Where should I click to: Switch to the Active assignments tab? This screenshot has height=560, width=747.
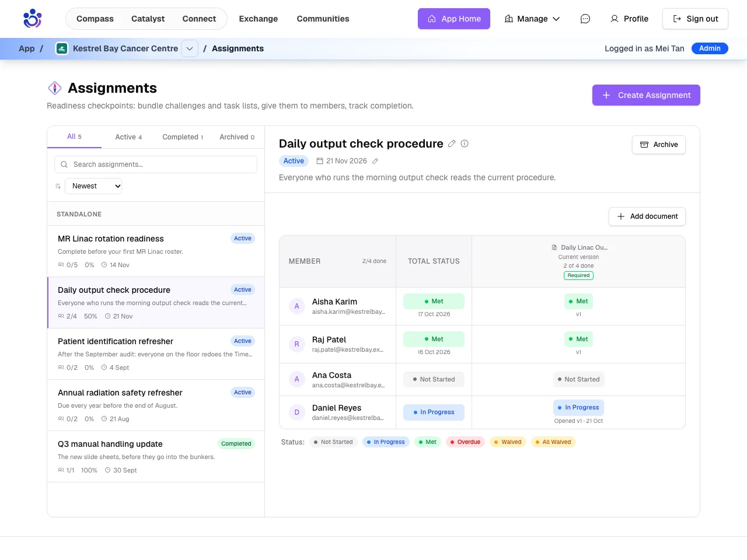(x=128, y=137)
